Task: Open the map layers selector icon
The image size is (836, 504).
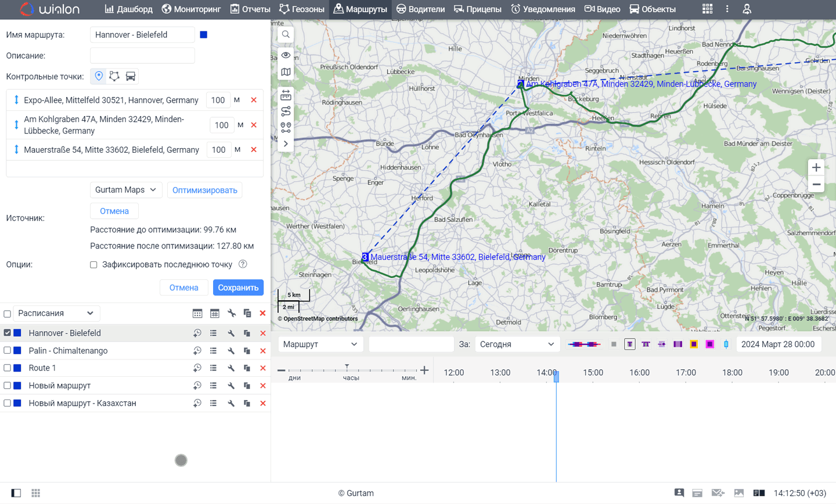Action: click(x=285, y=71)
